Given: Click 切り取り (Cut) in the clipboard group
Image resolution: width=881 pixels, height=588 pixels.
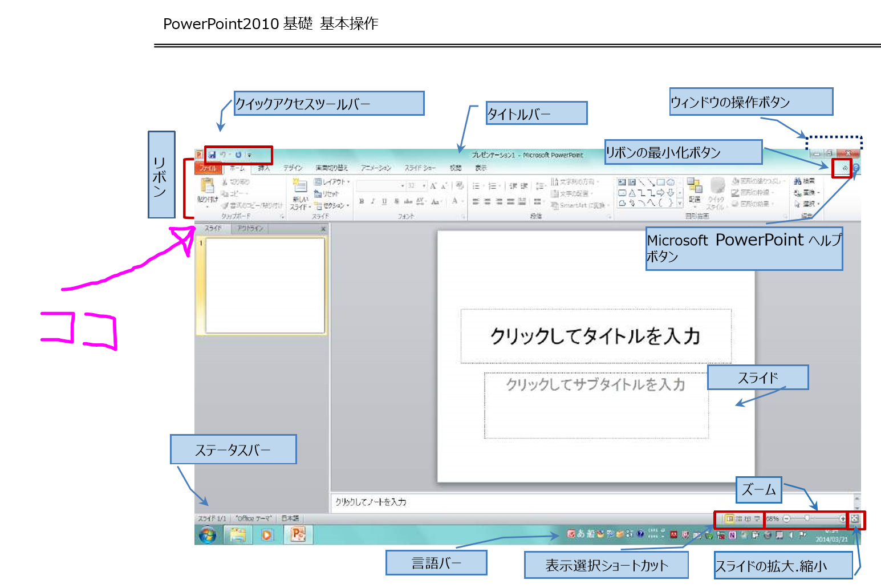Looking at the screenshot, I should 236,182.
